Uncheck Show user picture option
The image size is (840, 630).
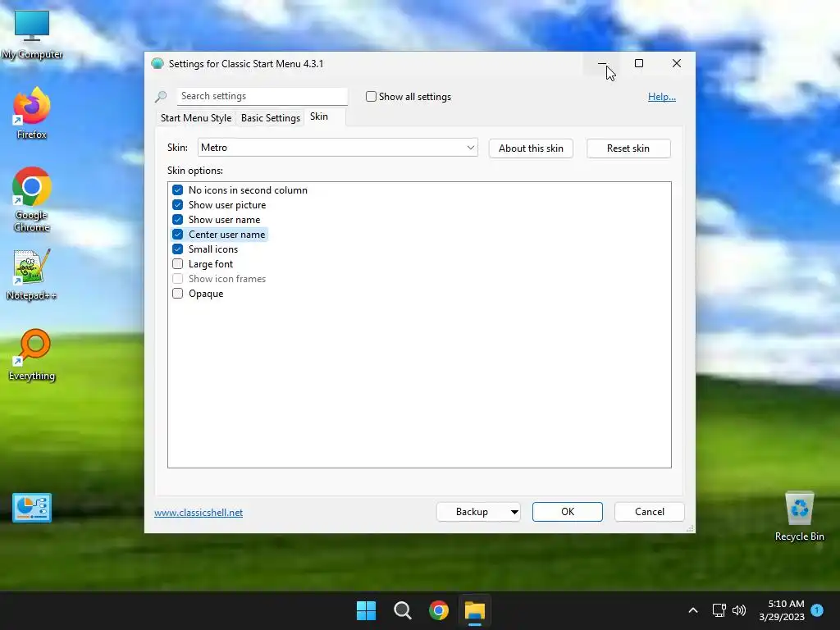(x=177, y=204)
